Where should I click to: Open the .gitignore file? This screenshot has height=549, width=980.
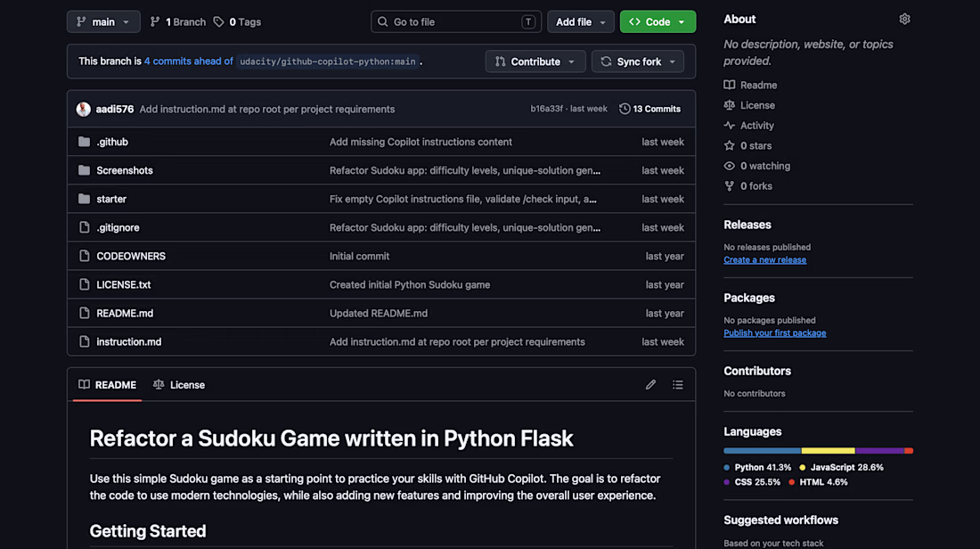coord(118,227)
